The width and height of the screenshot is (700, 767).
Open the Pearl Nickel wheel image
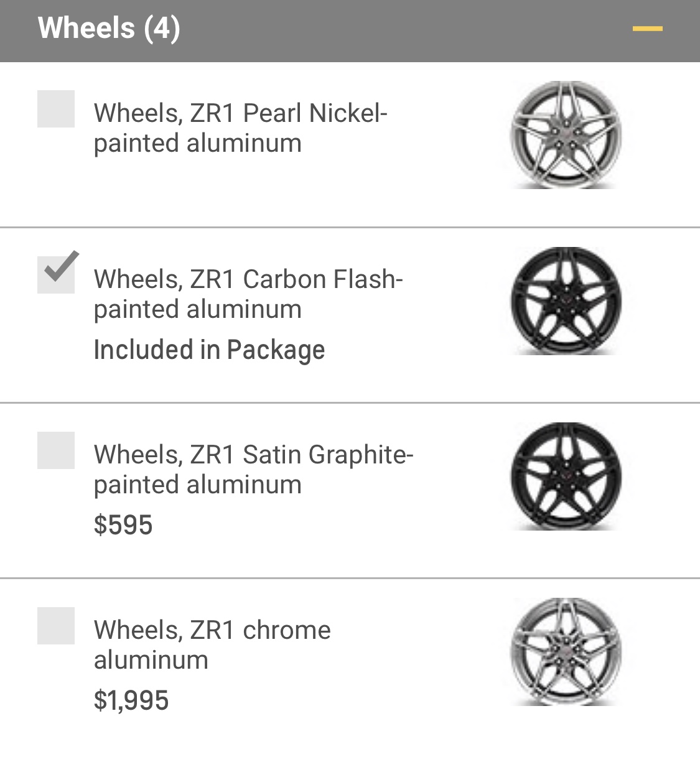coord(565,134)
